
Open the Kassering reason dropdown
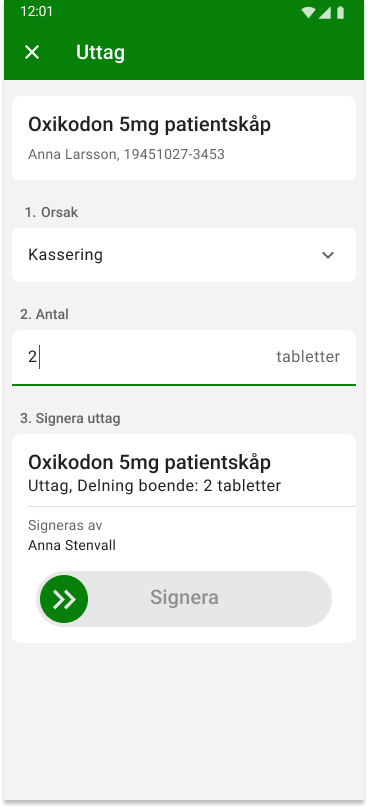[184, 255]
